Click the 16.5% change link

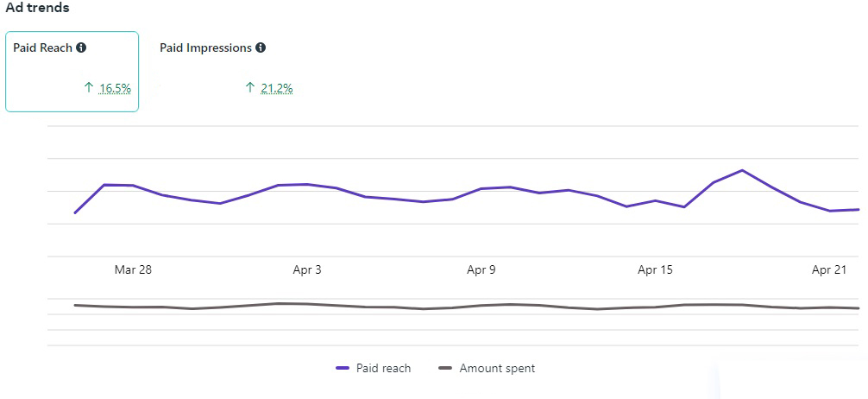[x=115, y=87]
